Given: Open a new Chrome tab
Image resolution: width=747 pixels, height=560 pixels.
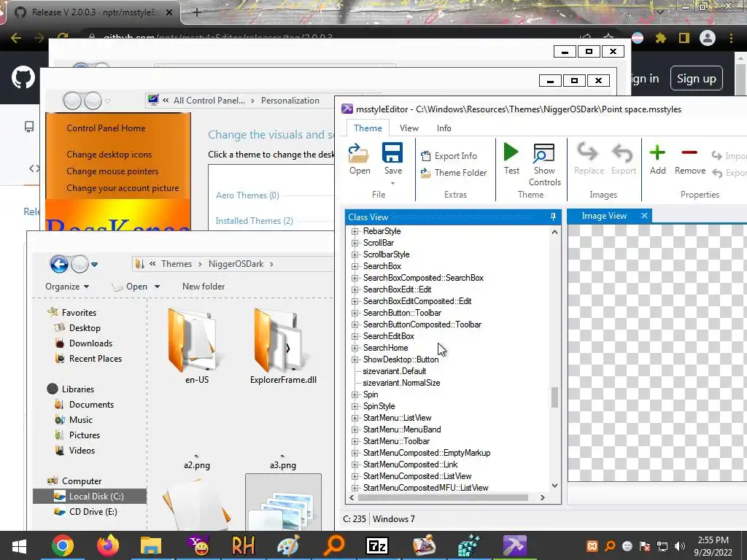Looking at the screenshot, I should click(x=197, y=12).
